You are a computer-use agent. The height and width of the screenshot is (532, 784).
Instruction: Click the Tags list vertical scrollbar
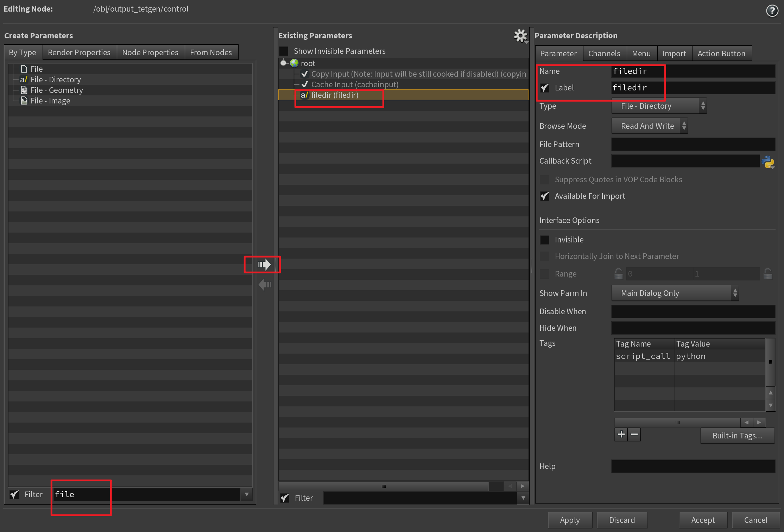[770, 362]
